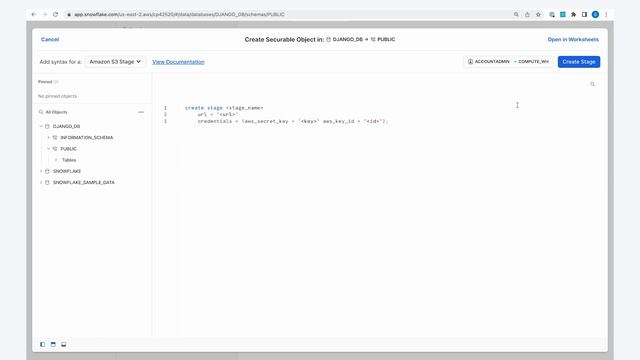Toggle left sidebar layout icon
640x360 pixels.
click(x=42, y=344)
